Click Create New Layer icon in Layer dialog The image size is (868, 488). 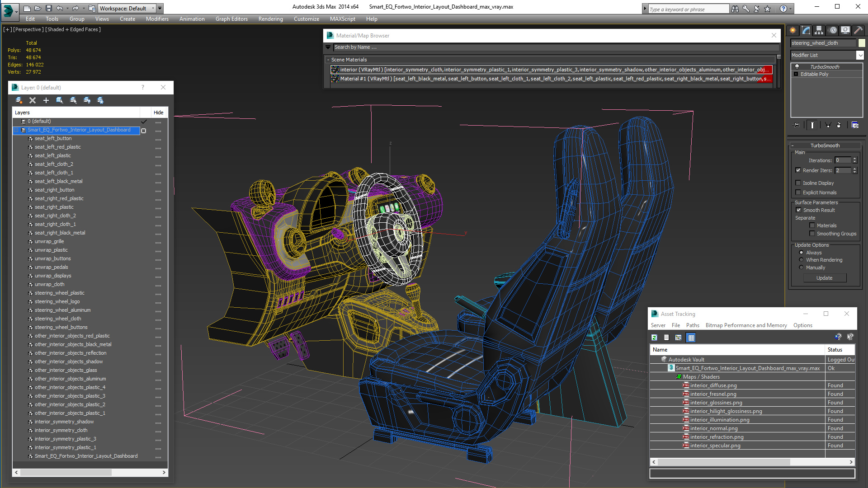pyautogui.click(x=19, y=100)
